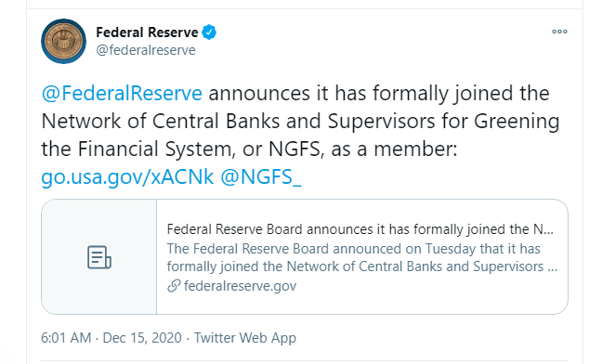This screenshot has width=589, height=364.
Task: Open the federalreserve.gov domain in card
Action: point(240,286)
